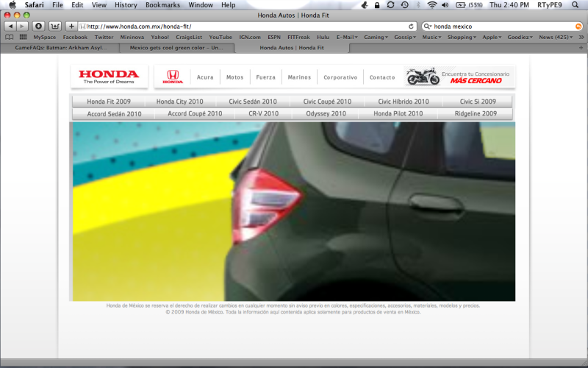588x368 pixels.
Task: Click the sync status menu bar icon
Action: (390, 5)
